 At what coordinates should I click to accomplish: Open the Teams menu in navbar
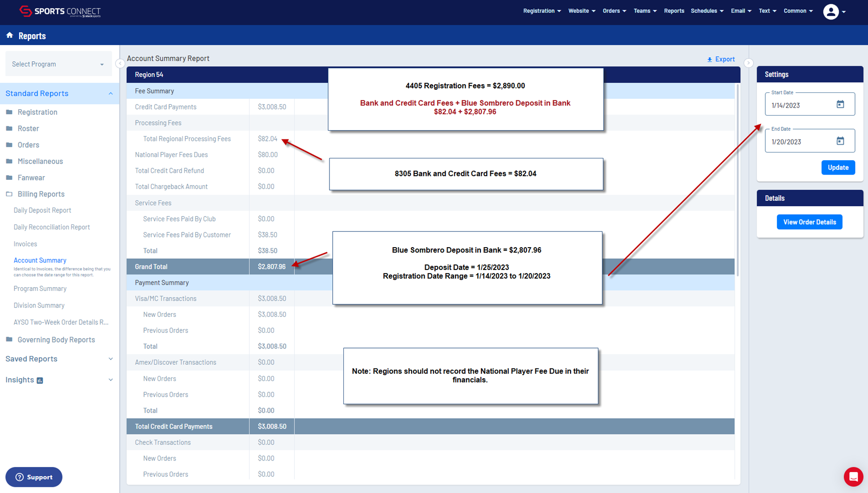644,11
